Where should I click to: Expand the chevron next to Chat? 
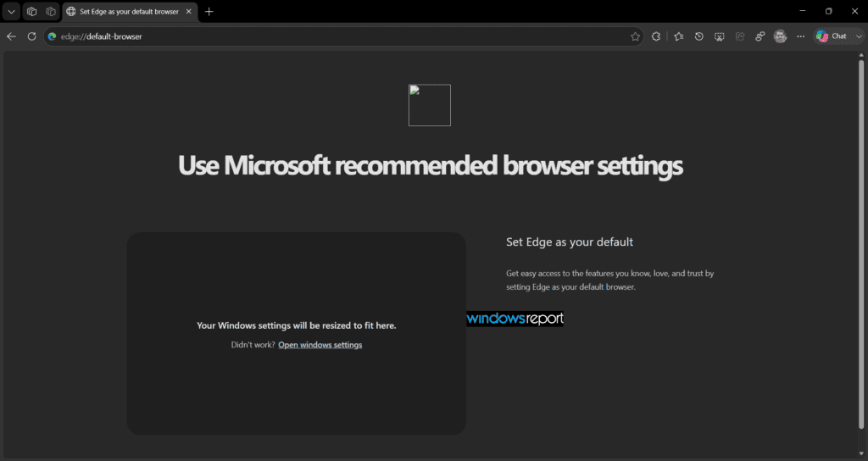[859, 36]
